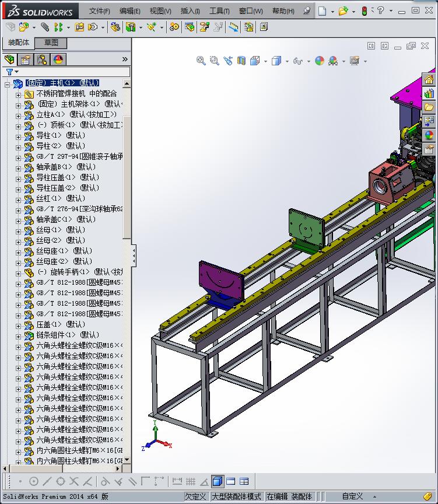Toggle the four-pane viewport layout icon

[x=244, y=481]
